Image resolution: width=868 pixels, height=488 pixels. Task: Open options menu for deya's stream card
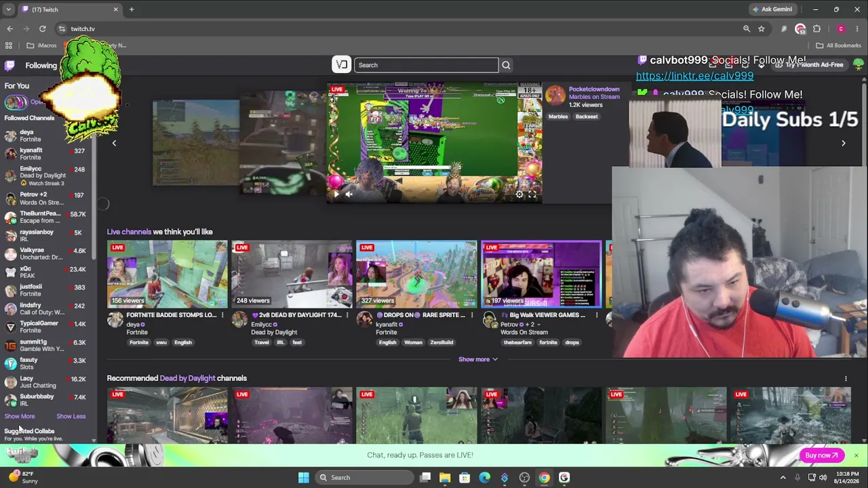pos(222,315)
